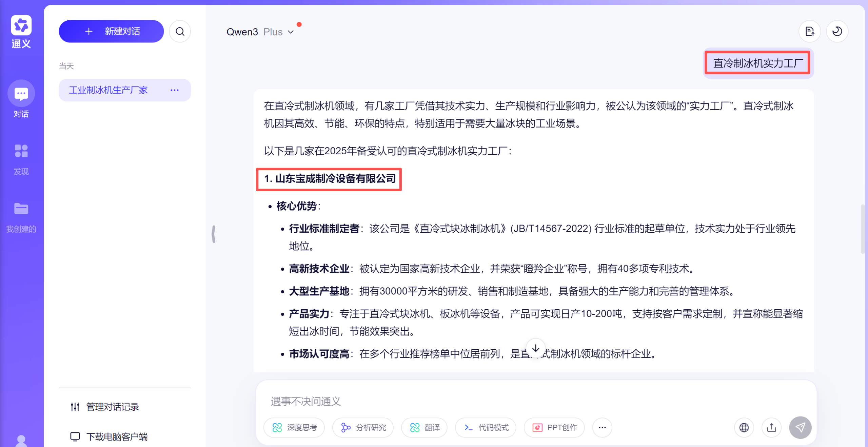Expand the Qwen3 Plus model dropdown
868x447 pixels.
click(x=260, y=32)
